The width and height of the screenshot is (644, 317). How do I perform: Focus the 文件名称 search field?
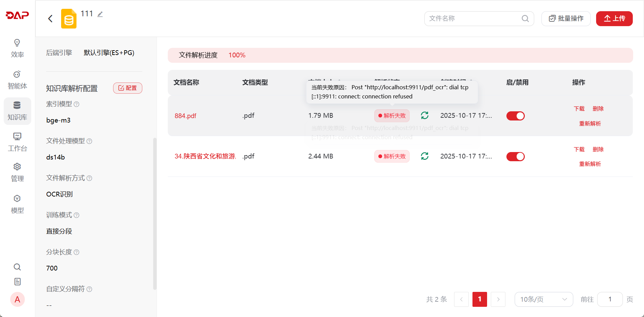(479, 19)
